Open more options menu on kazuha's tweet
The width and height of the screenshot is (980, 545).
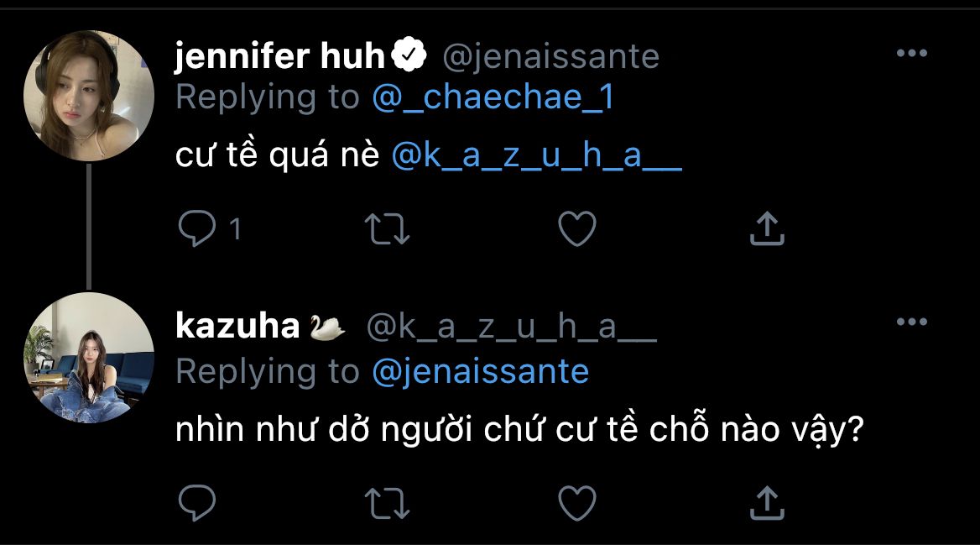click(x=911, y=322)
